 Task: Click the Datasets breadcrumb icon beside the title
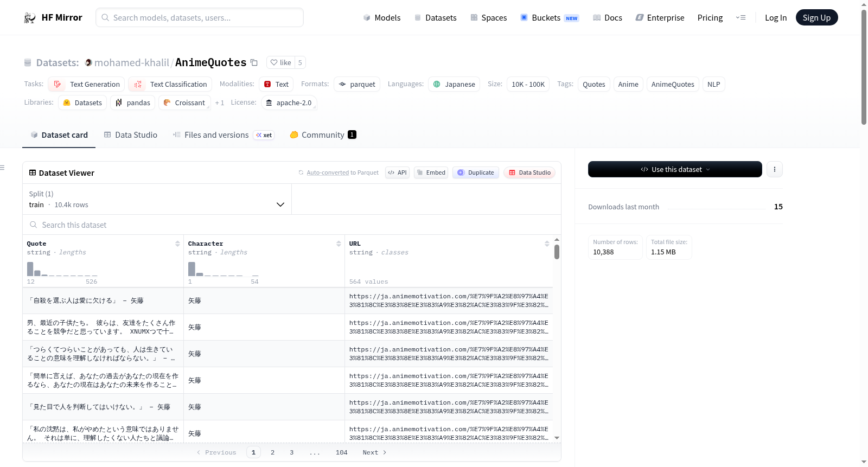pos(28,62)
